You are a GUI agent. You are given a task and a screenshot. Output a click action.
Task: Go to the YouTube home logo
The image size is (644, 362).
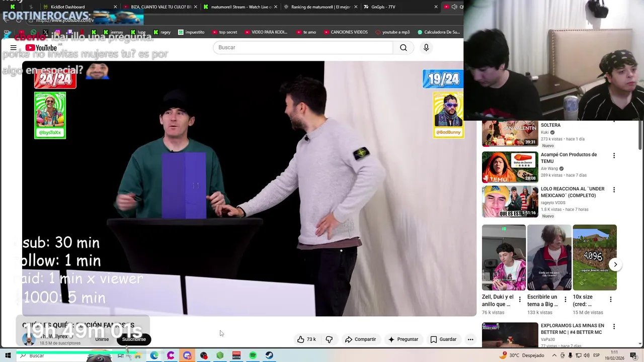tap(41, 48)
